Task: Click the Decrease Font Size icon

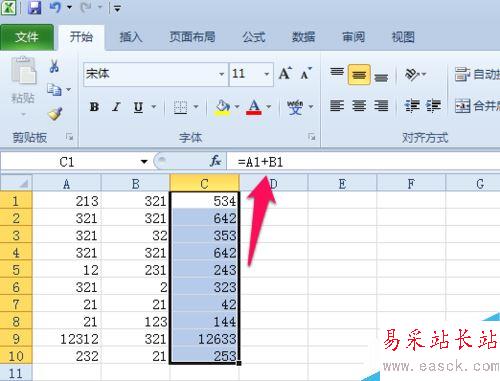Action: [306, 74]
